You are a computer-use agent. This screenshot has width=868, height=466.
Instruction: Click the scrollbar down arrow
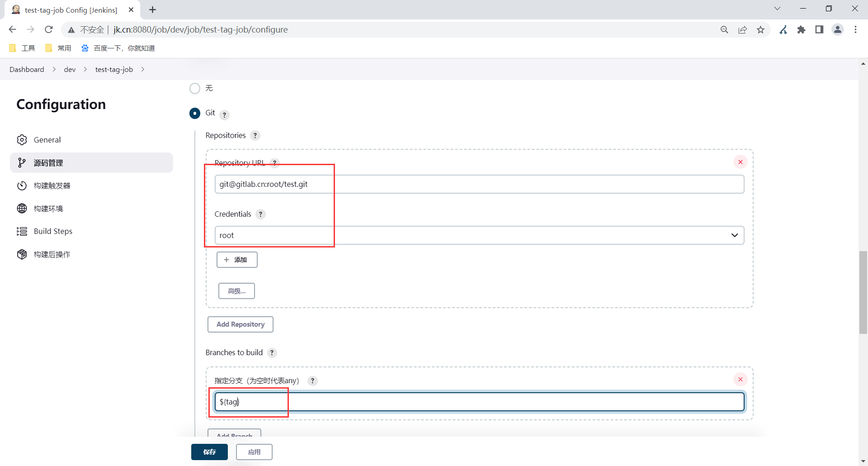click(x=863, y=461)
